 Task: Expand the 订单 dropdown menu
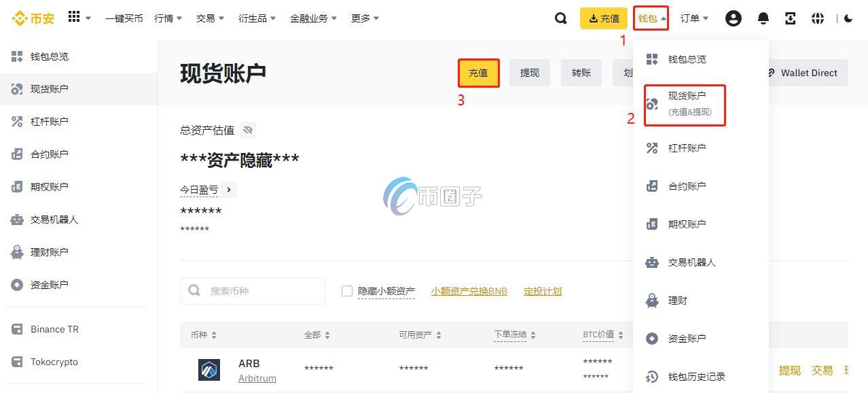[693, 18]
